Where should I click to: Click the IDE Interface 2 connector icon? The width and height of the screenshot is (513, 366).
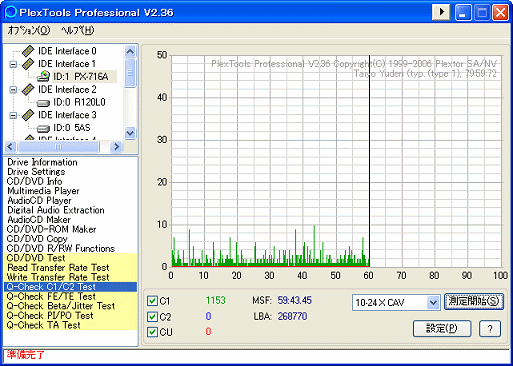[28, 89]
